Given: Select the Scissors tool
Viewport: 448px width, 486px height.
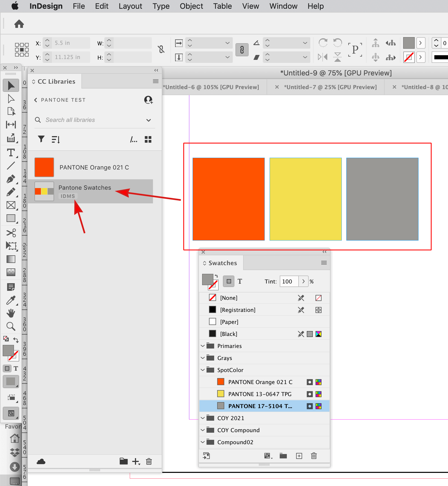Looking at the screenshot, I should click(x=11, y=233).
